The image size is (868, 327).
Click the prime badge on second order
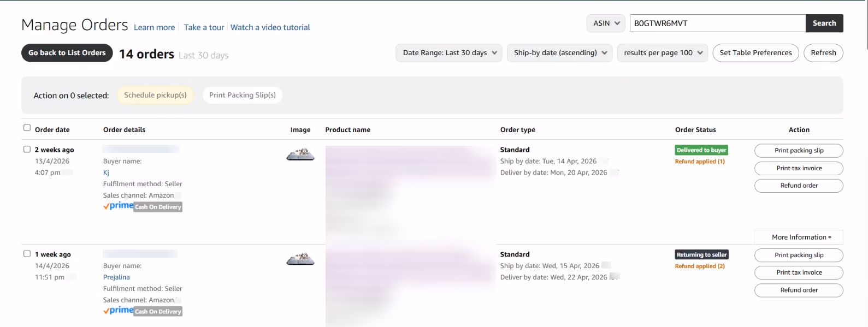click(119, 311)
